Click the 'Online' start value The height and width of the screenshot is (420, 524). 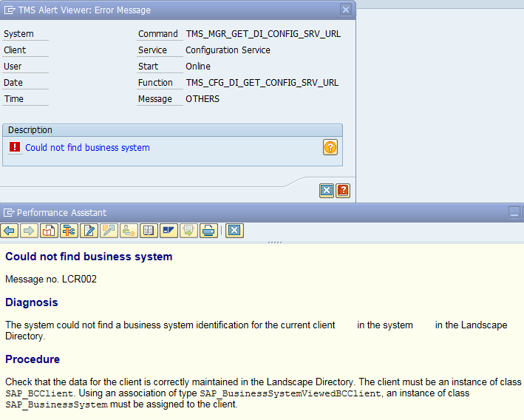[x=198, y=67]
